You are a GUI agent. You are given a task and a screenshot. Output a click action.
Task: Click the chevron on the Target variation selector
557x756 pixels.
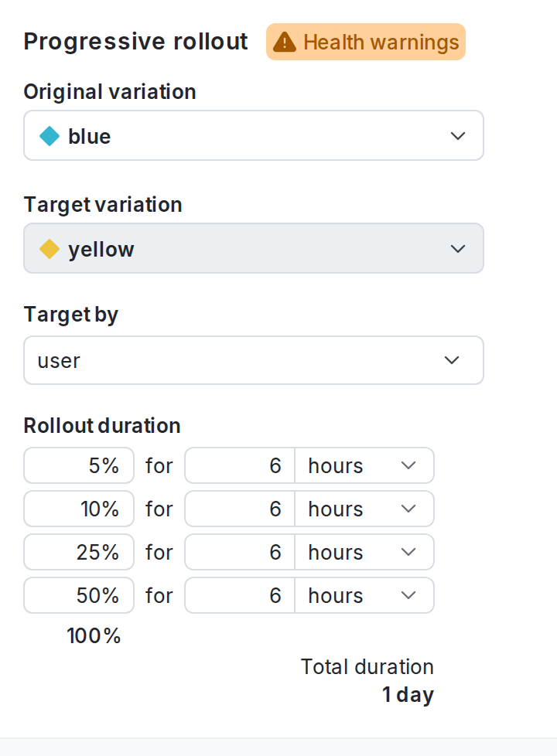point(458,248)
